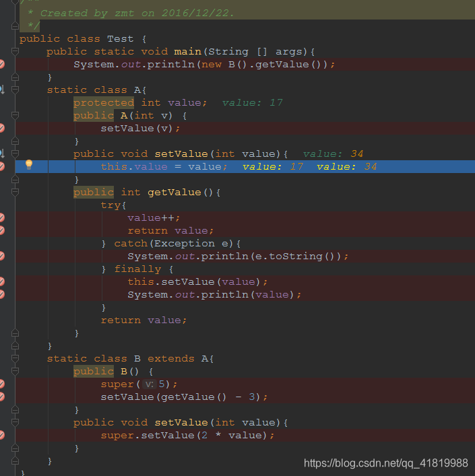Click the 'main' method name
The height and width of the screenshot is (476, 475).
pyautogui.click(x=188, y=52)
